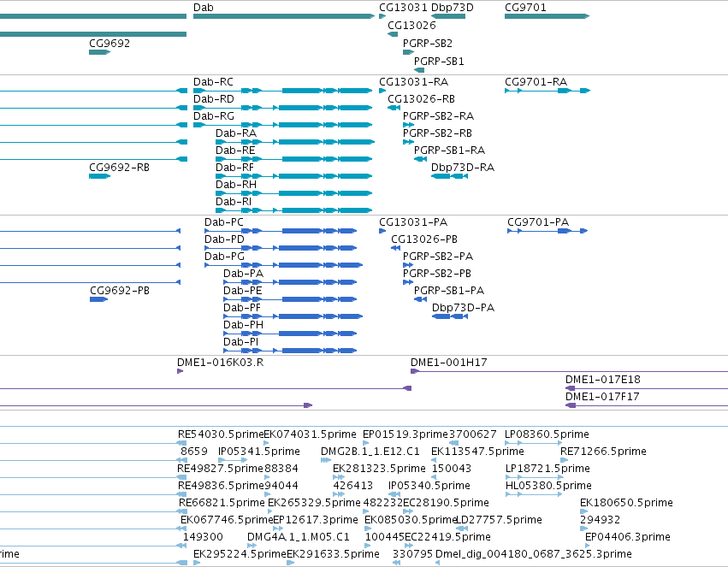Screen dimensions: 728x567
Task: Click the LP08360.5prime EST label
Action: click(547, 434)
